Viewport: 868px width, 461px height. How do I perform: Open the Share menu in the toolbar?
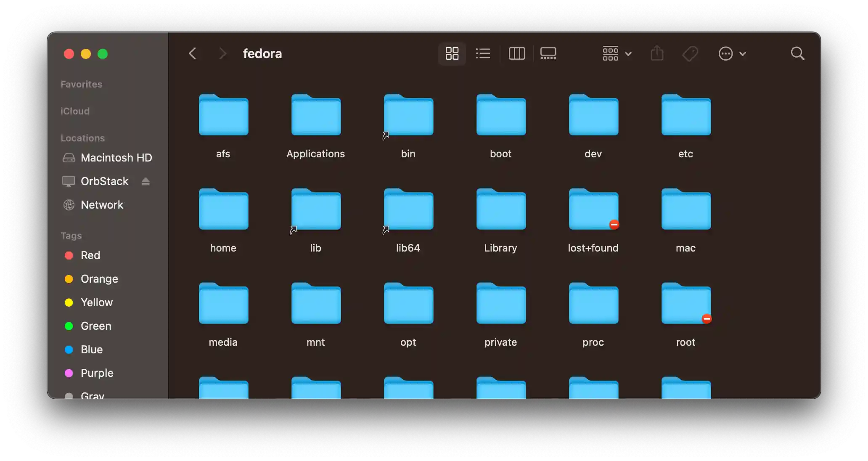[x=657, y=53]
